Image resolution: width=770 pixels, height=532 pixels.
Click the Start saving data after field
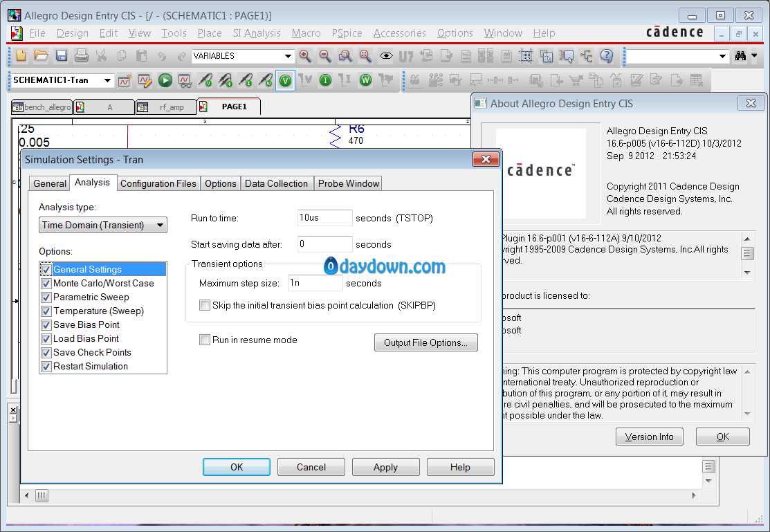pyautogui.click(x=324, y=244)
